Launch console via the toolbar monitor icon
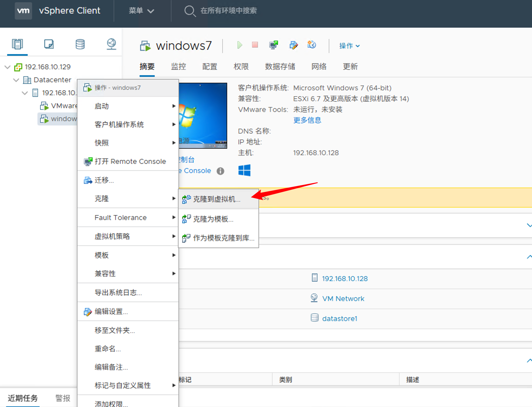Screen dimensions: 532x407 pos(274,45)
